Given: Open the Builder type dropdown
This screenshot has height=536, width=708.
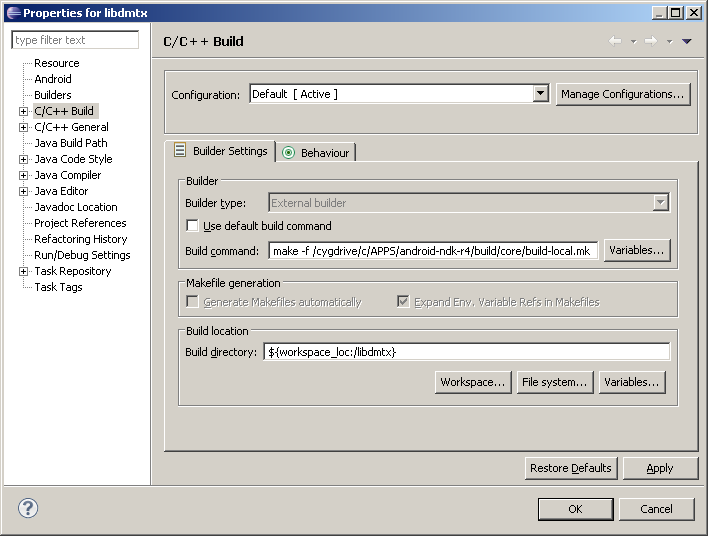Looking at the screenshot, I should point(661,203).
